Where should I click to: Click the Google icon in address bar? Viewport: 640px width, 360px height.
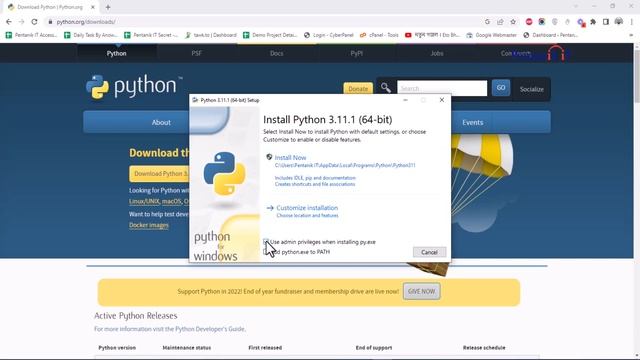487,22
